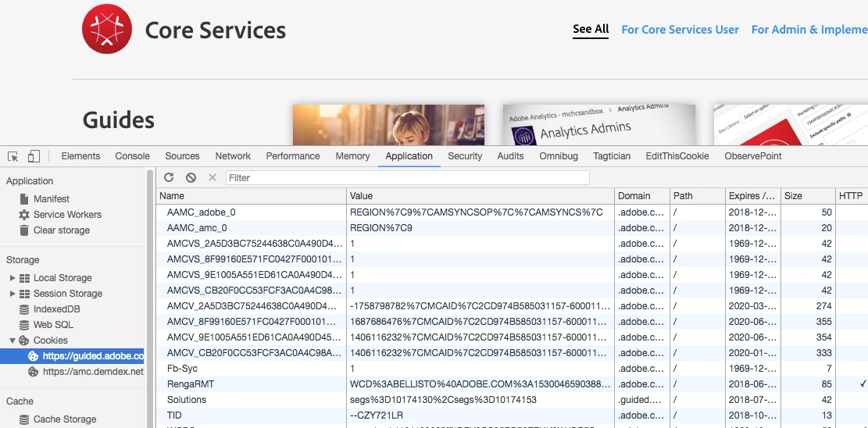Sort cookies by the HTTP column header

[852, 196]
